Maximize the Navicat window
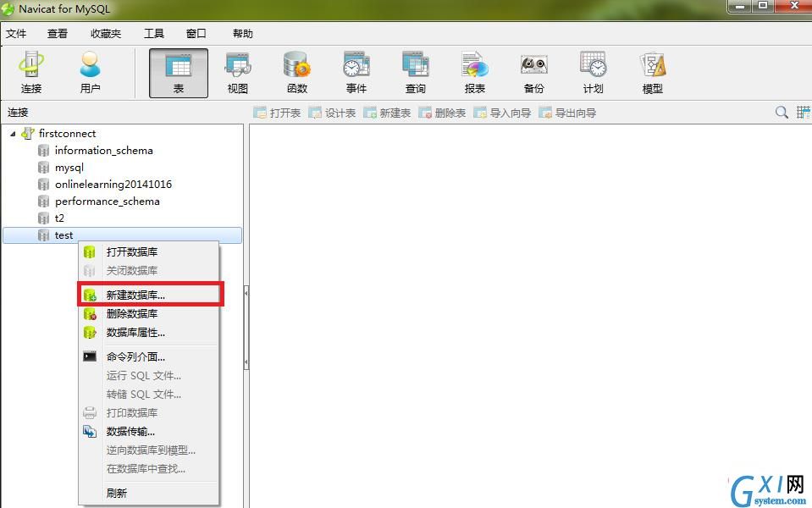This screenshot has width=812, height=508. (763, 6)
